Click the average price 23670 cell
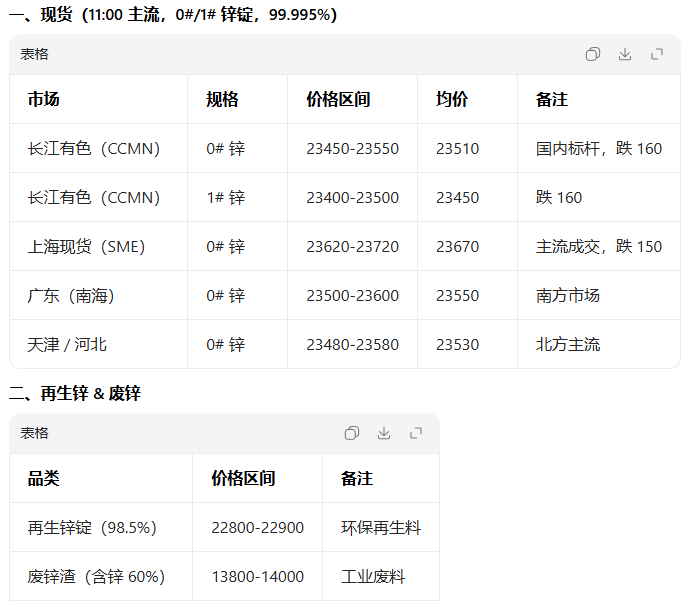Image resolution: width=694 pixels, height=601 pixels. (x=457, y=246)
